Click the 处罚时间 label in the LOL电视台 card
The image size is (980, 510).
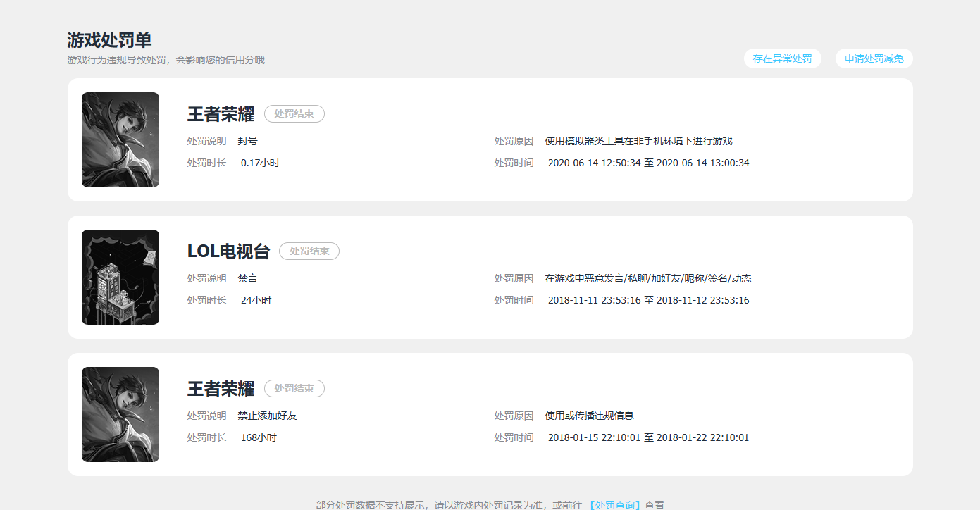514,300
